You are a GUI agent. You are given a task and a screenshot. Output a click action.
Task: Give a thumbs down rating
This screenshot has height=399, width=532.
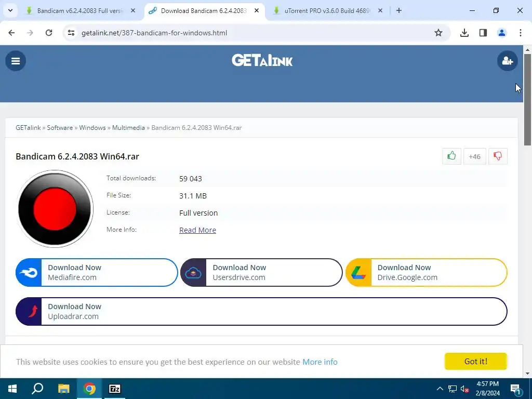tap(498, 156)
